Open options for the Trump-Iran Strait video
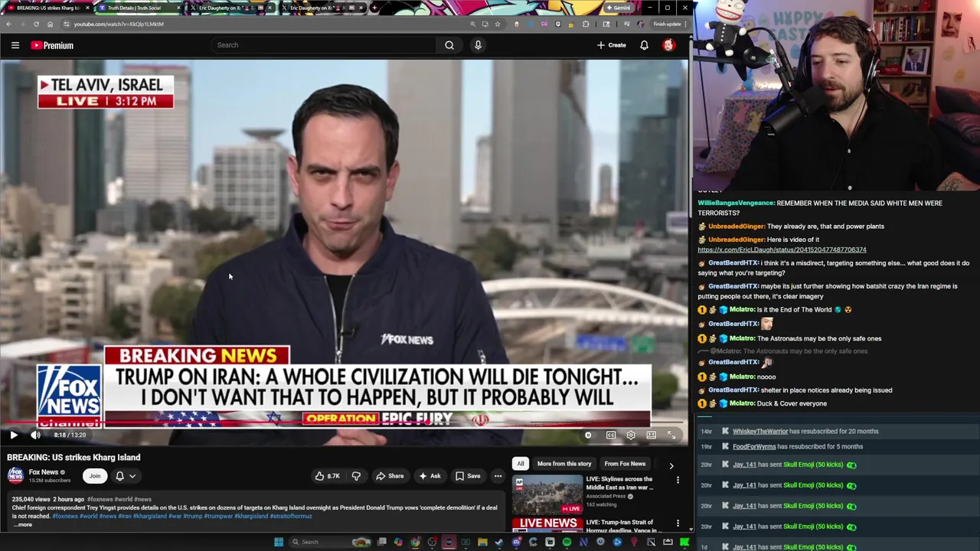Image resolution: width=980 pixels, height=551 pixels. point(678,523)
